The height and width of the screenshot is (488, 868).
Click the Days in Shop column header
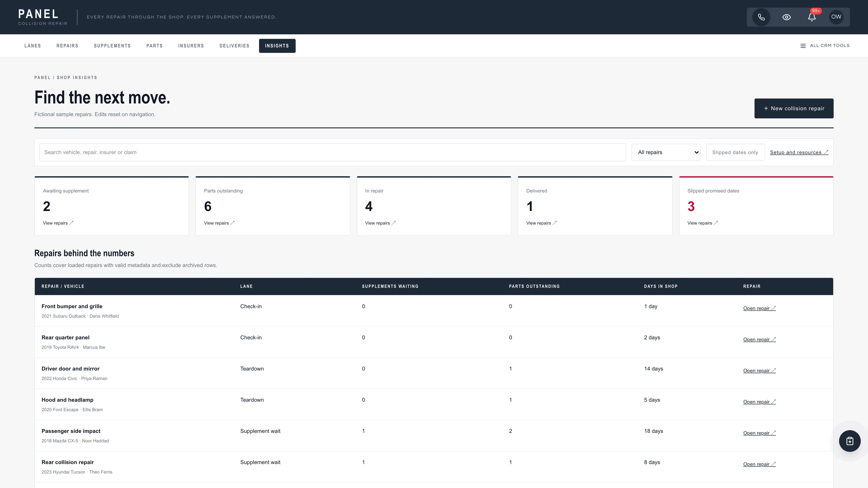(x=661, y=286)
